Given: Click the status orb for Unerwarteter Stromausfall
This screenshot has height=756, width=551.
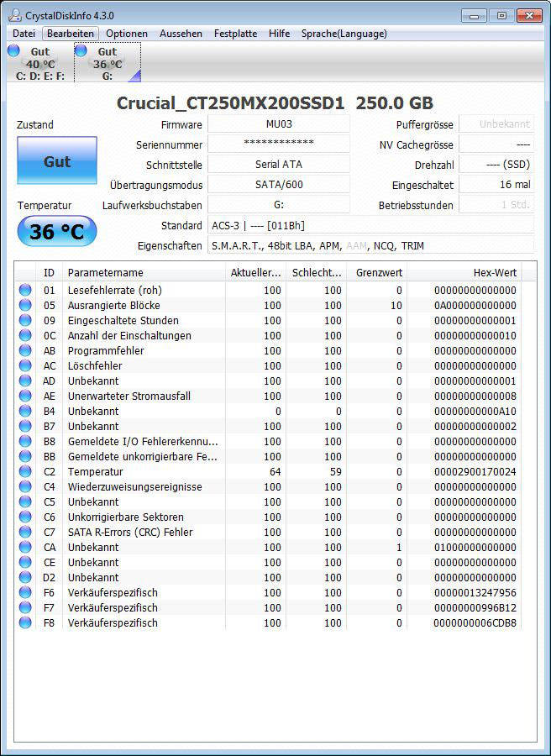Looking at the screenshot, I should point(25,396).
